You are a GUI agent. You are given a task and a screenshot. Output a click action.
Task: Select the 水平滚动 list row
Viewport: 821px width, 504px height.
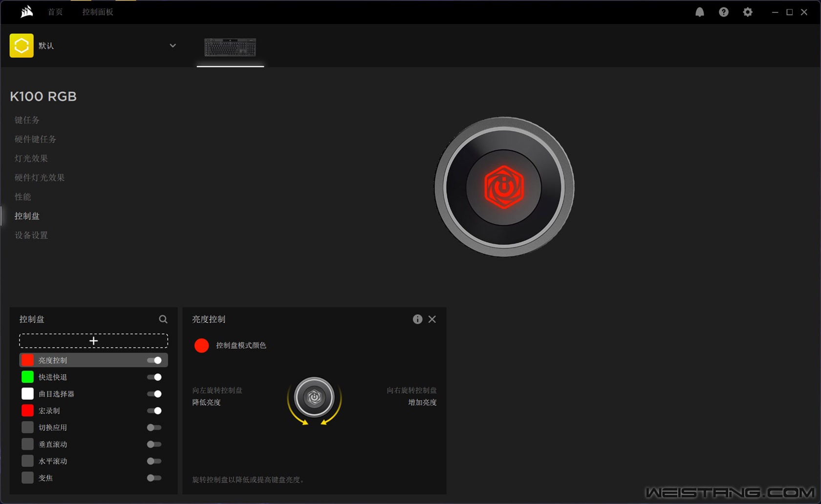tap(93, 461)
